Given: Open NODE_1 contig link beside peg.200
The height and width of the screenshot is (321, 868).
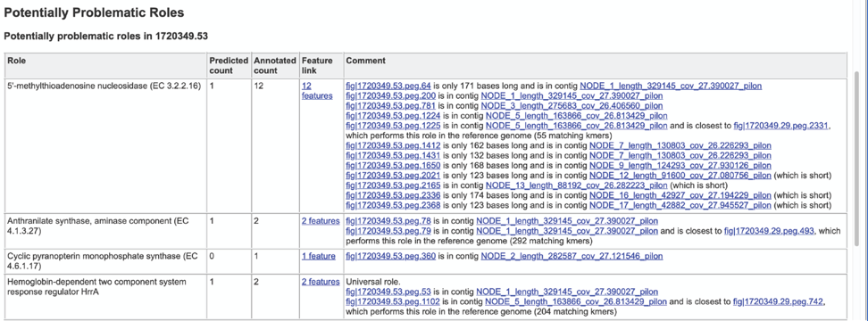Looking at the screenshot, I should point(572,96).
